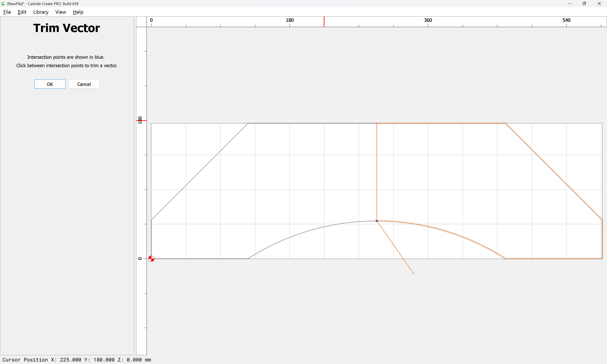The image size is (607, 364).
Task: Click the red cursor marker on vertical ruler
Action: (x=141, y=121)
